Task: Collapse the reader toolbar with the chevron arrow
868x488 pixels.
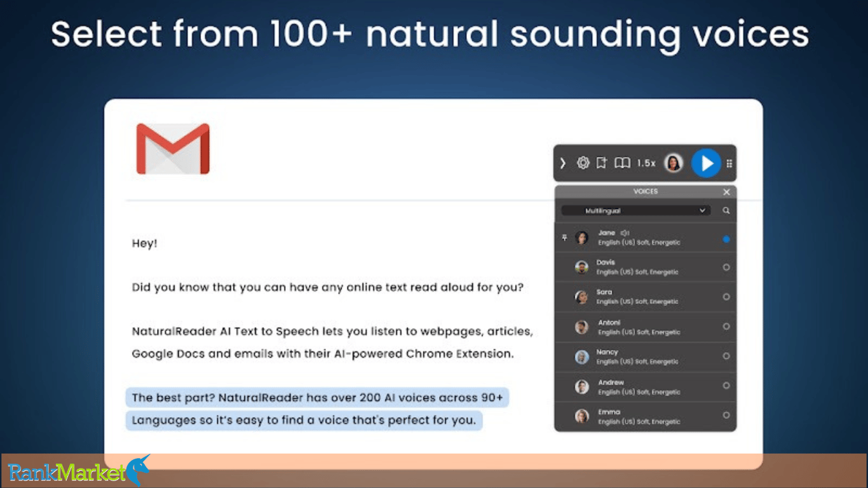Action: [x=562, y=163]
